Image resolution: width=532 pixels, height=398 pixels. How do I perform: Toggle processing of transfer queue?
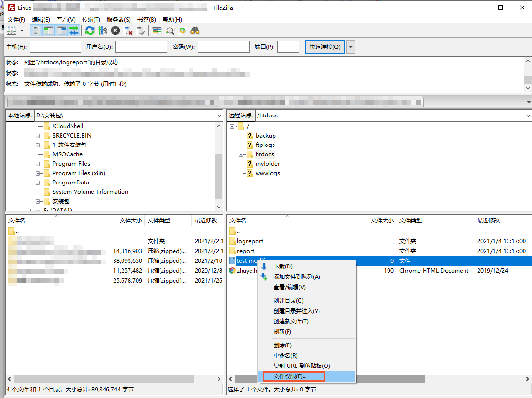102,31
